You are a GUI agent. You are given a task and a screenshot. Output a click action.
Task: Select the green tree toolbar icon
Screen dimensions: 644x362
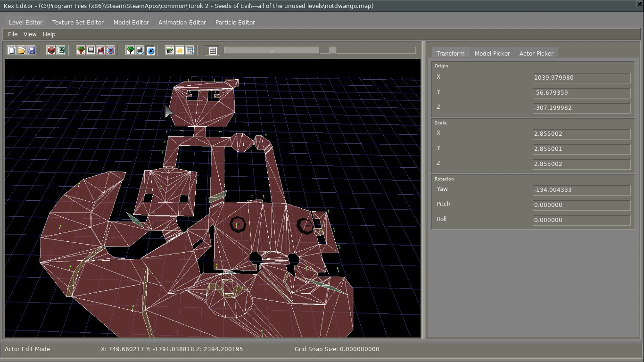coord(130,50)
